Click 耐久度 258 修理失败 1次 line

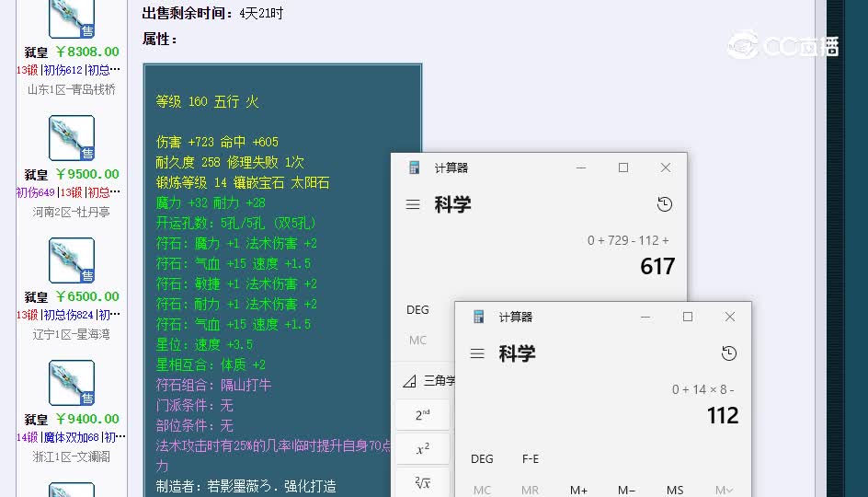[230, 162]
